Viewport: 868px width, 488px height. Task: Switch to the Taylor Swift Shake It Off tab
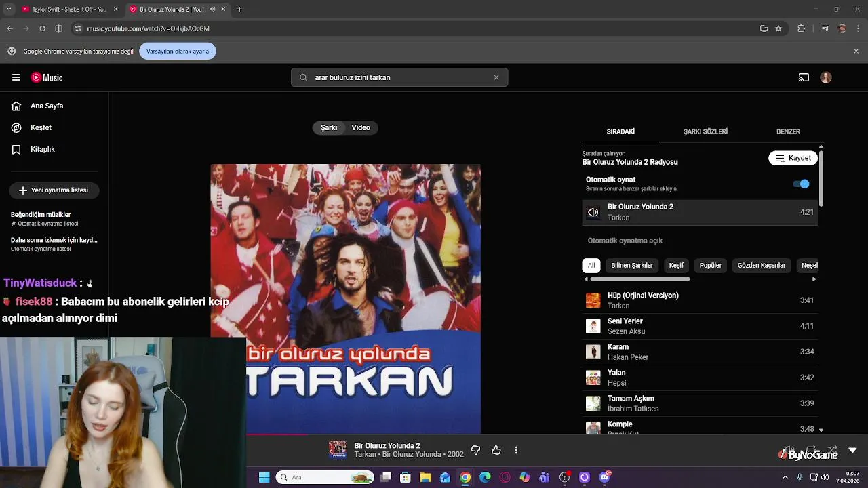pos(66,9)
